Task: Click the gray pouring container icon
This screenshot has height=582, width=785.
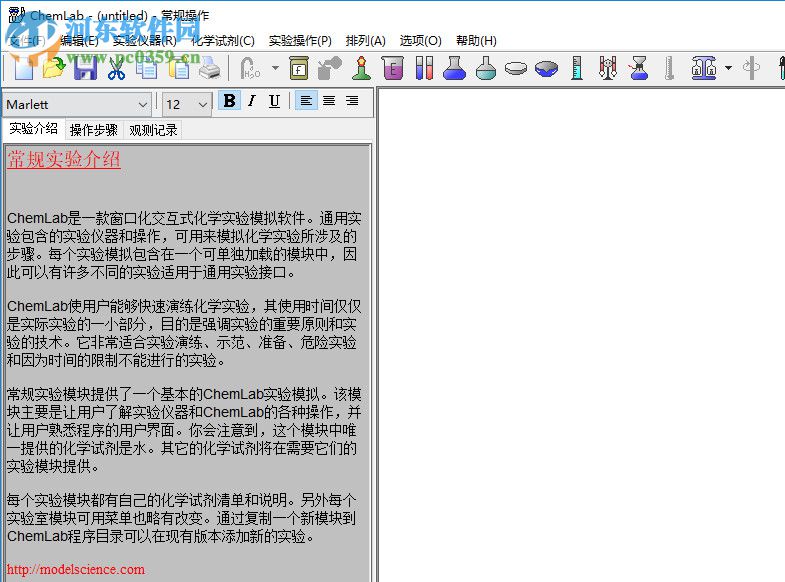Action: click(329, 69)
